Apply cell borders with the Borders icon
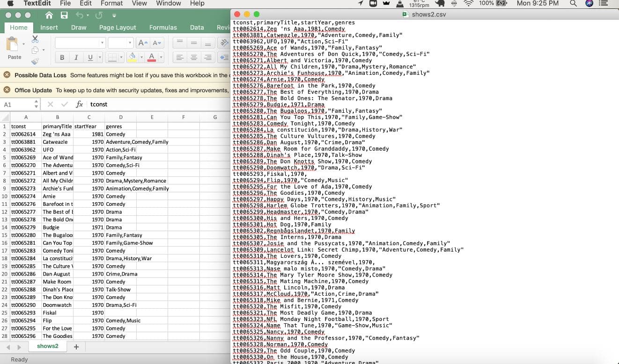Screen dimensions: 619x364 click(x=112, y=58)
